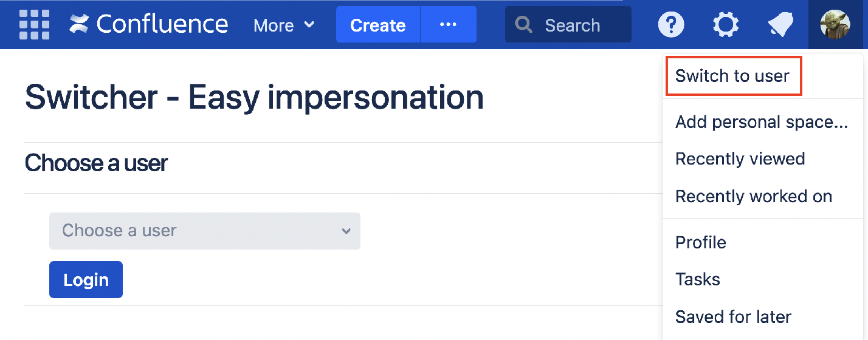Image resolution: width=868 pixels, height=340 pixels.
Task: Select Switch to user menu item
Action: [732, 76]
